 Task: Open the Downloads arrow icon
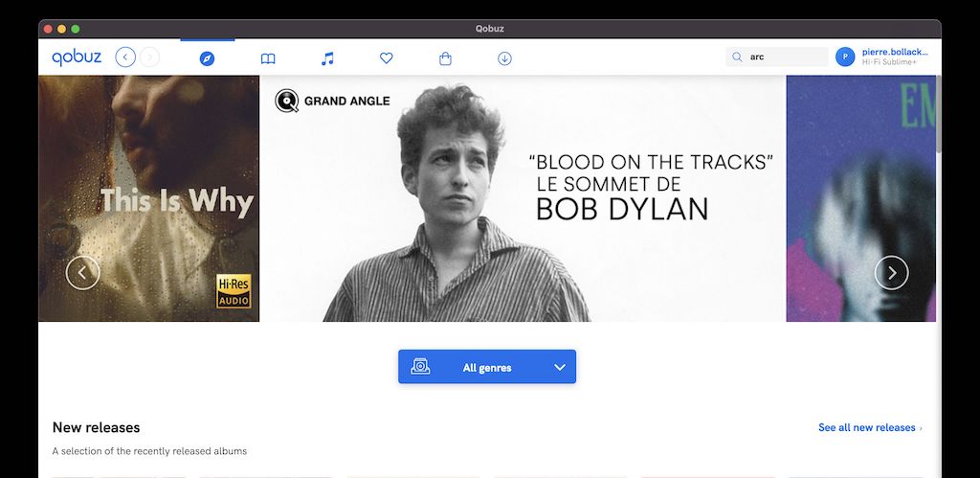point(504,58)
